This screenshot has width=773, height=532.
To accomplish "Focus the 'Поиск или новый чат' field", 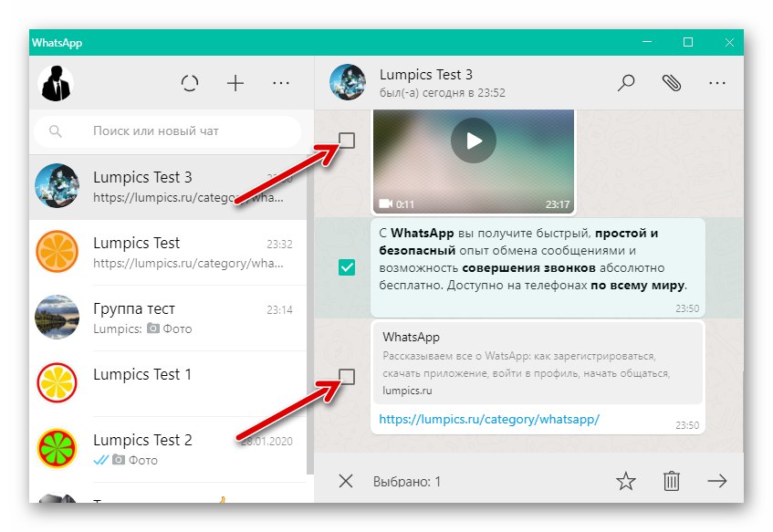I will (168, 131).
